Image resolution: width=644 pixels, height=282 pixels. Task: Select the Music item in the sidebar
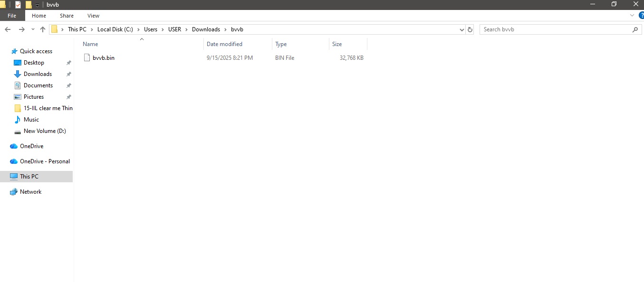(30, 120)
